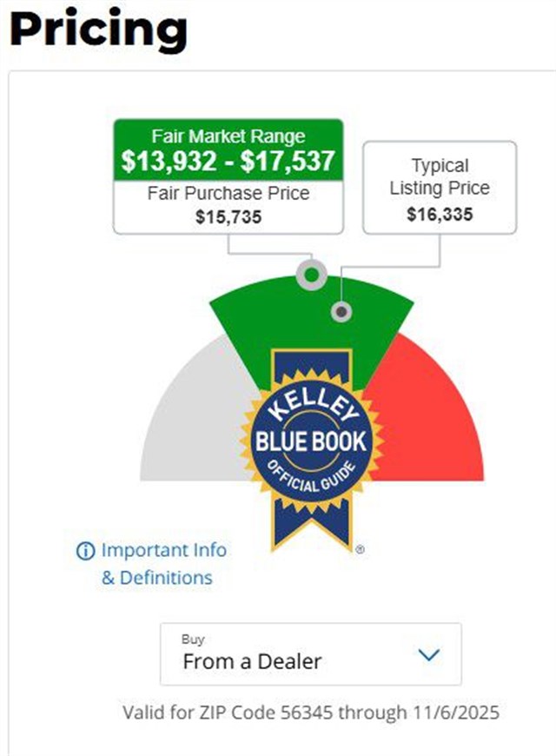Open the Important Info & Definitions link
This screenshot has width=556, height=756.
[x=163, y=551]
